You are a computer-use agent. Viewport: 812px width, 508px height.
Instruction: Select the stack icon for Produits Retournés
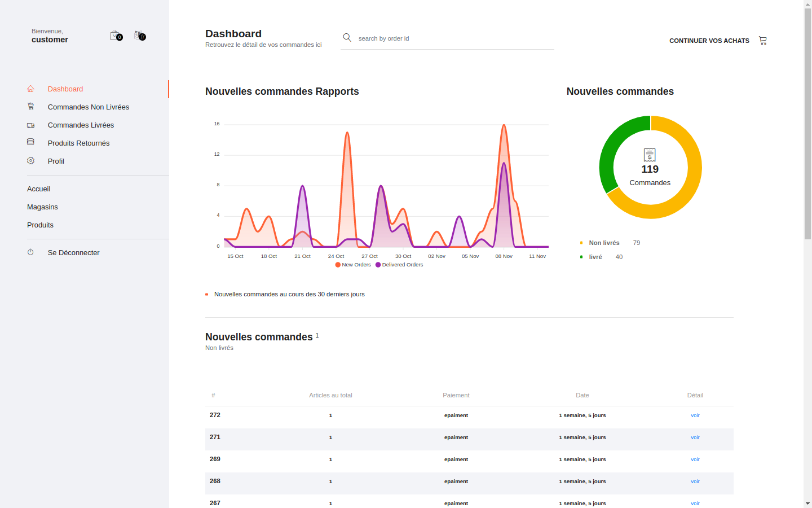pos(31,142)
